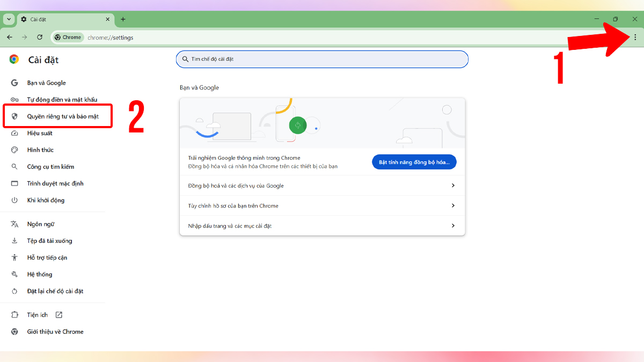Expand chevron for Tùy chỉnh hồ sơ
The width and height of the screenshot is (644, 362).
(x=453, y=206)
